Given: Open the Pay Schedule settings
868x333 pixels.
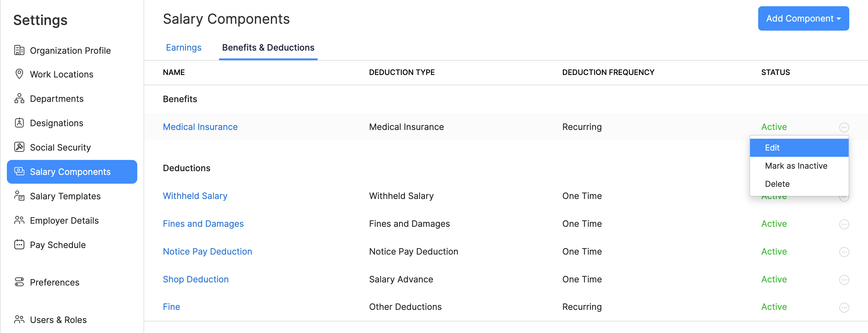Looking at the screenshot, I should (58, 245).
